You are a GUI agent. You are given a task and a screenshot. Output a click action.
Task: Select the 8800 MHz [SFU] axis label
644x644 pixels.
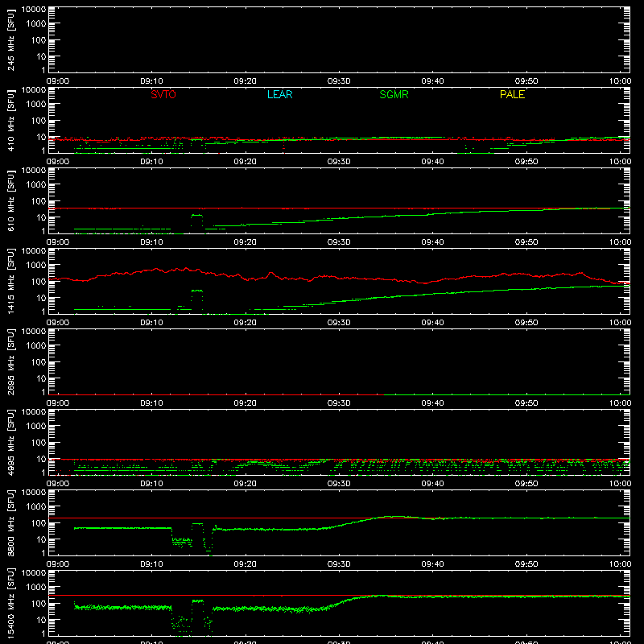11,523
